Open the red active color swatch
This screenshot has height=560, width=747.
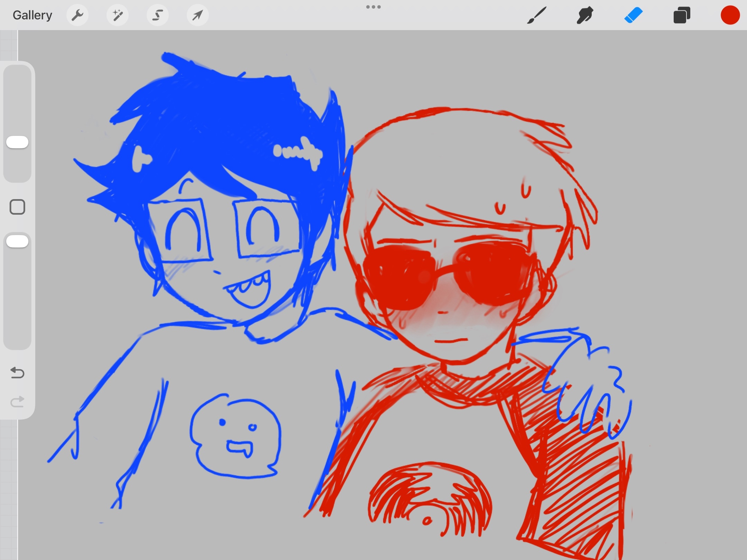point(730,15)
